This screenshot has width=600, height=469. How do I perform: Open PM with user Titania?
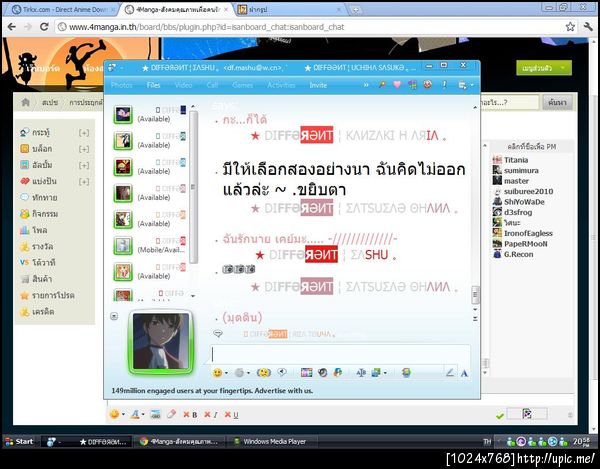(516, 160)
